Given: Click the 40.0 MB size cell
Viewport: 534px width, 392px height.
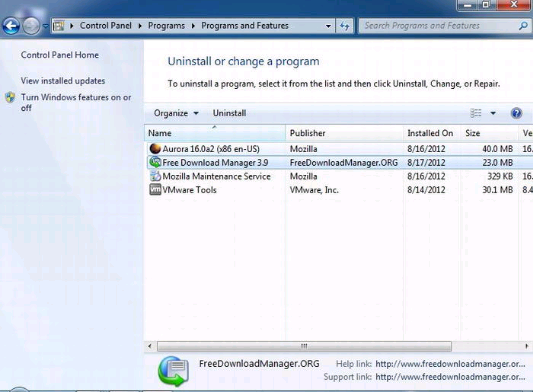Looking at the screenshot, I should 497,149.
